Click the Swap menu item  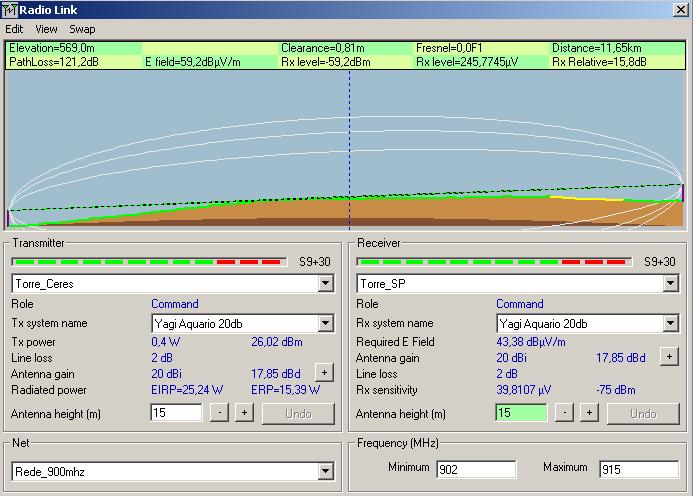pyautogui.click(x=82, y=29)
